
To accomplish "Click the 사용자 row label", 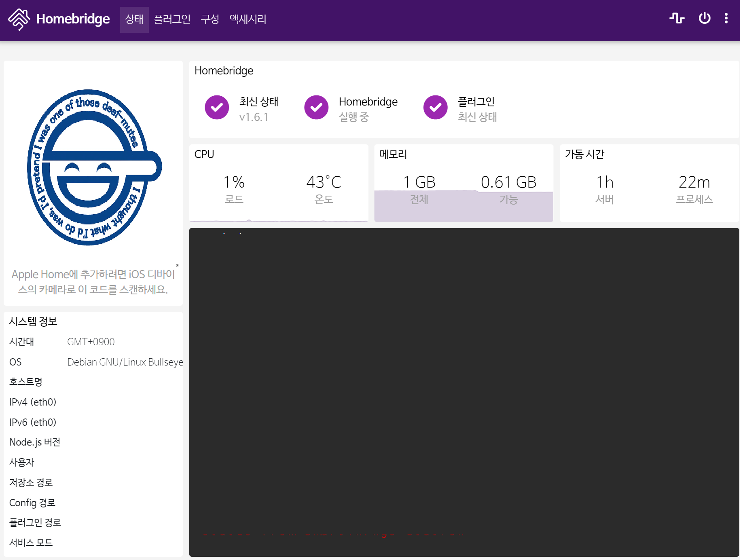I will (x=22, y=462).
